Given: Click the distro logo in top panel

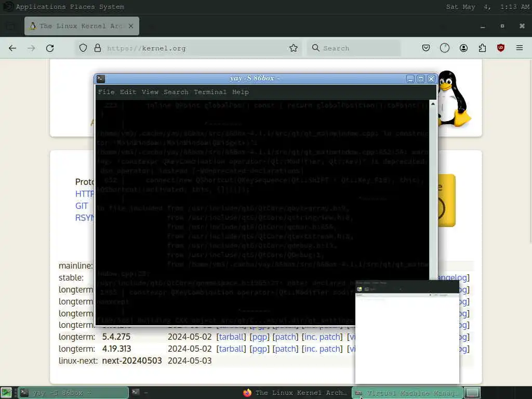Looking at the screenshot, I should 8,7.
